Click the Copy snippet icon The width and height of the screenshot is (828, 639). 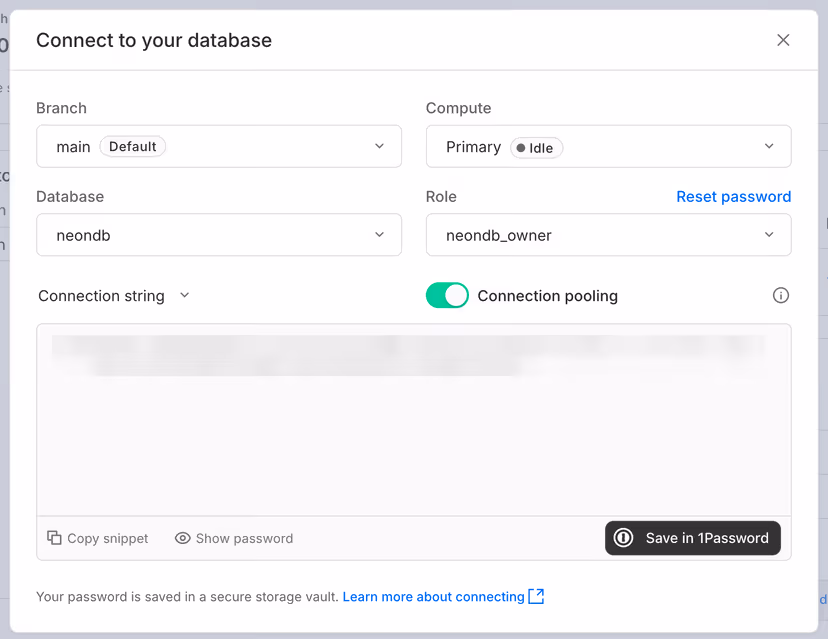[x=55, y=538]
